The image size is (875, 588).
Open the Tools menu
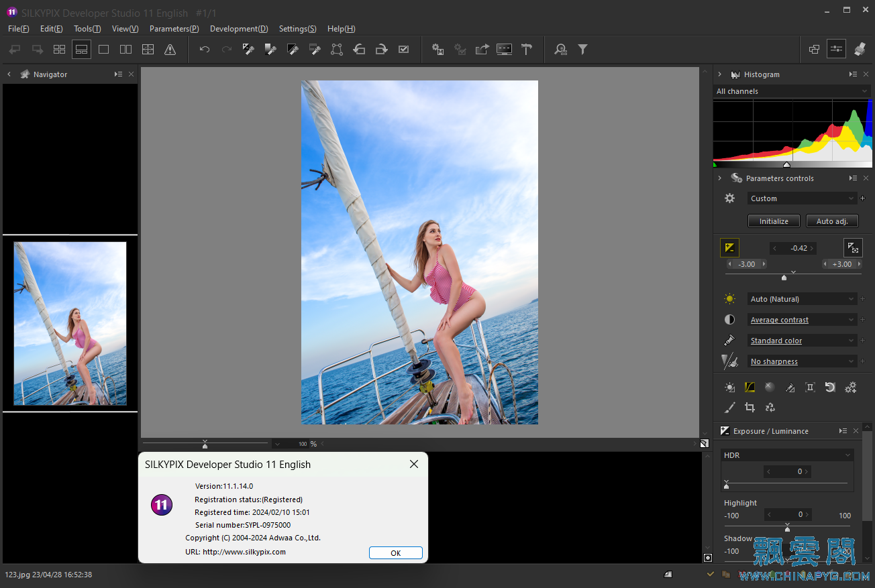[87, 29]
